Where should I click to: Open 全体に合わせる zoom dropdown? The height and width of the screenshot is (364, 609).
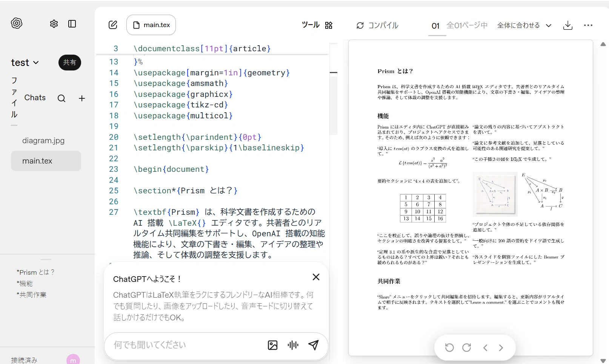click(524, 25)
